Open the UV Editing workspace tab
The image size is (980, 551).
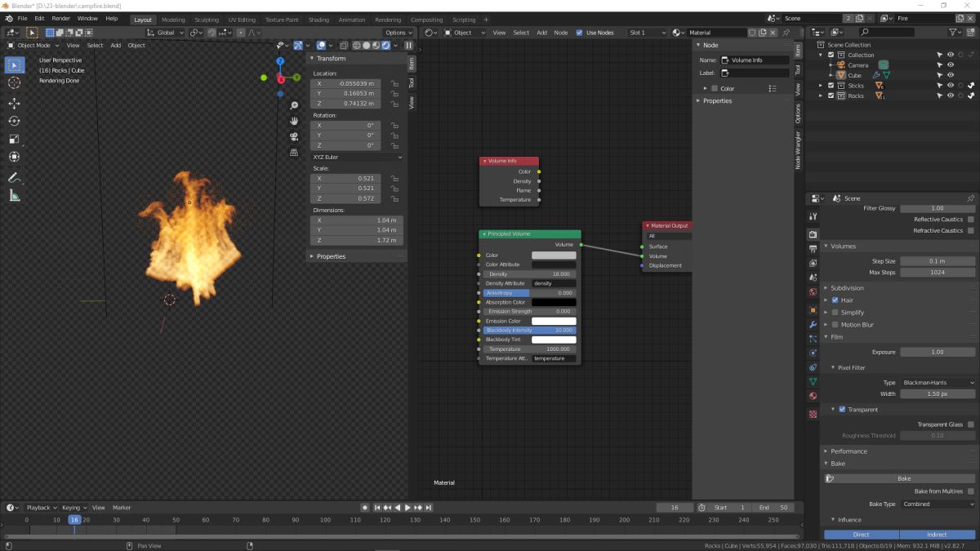(242, 20)
